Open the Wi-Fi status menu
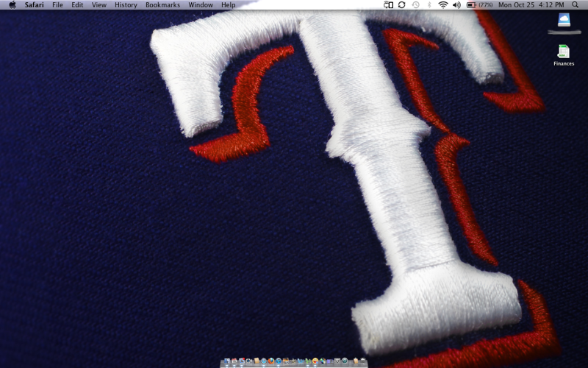 (x=443, y=5)
